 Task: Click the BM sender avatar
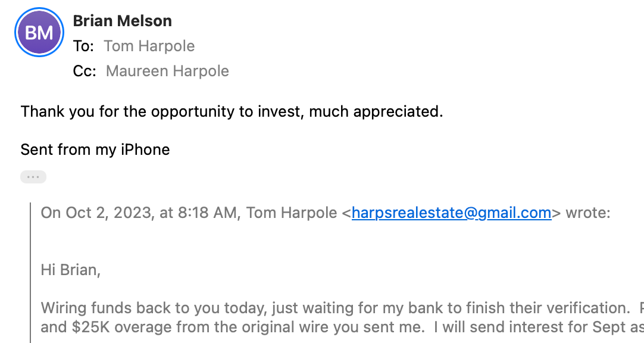[x=39, y=33]
